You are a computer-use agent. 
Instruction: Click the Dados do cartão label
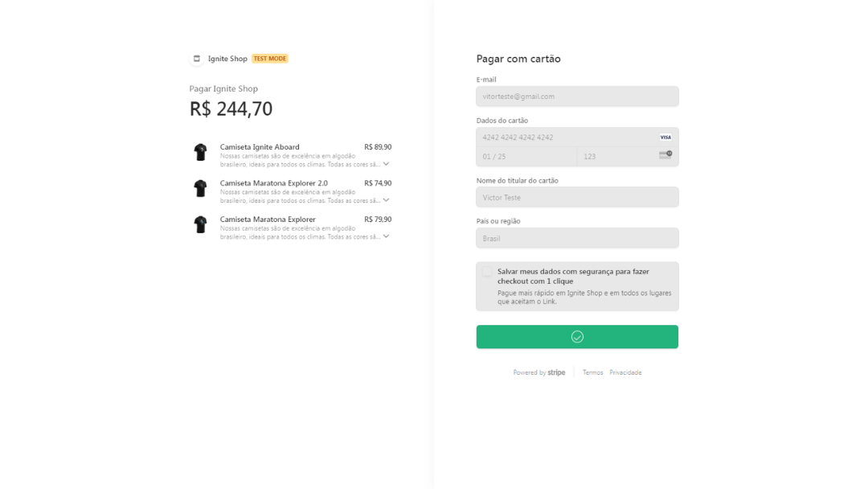click(502, 120)
